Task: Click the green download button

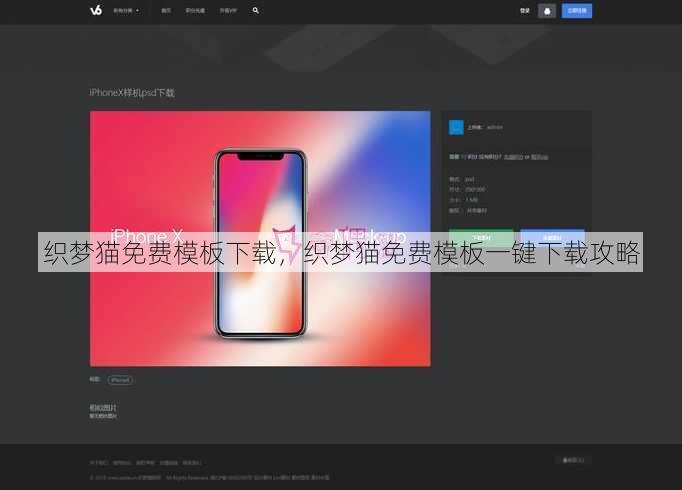Action: (481, 238)
